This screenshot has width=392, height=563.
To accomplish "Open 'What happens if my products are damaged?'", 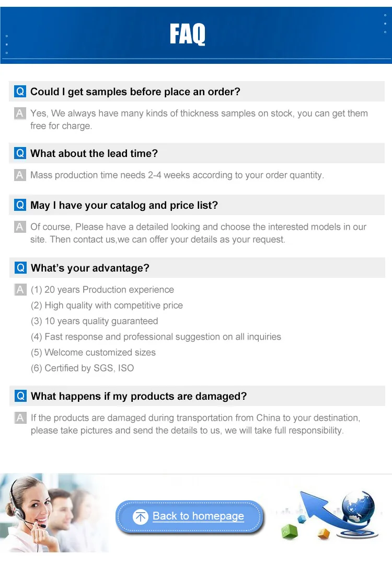I will point(139,396).
